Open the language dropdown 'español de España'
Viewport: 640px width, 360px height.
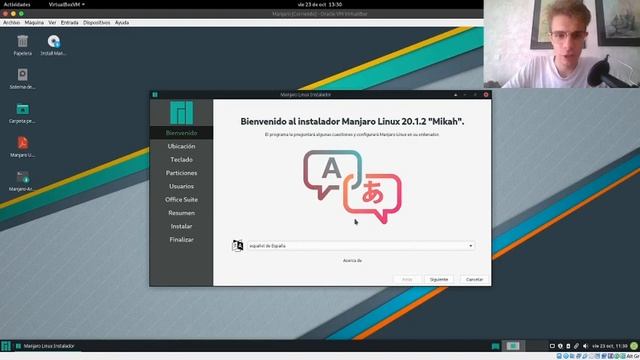point(361,246)
